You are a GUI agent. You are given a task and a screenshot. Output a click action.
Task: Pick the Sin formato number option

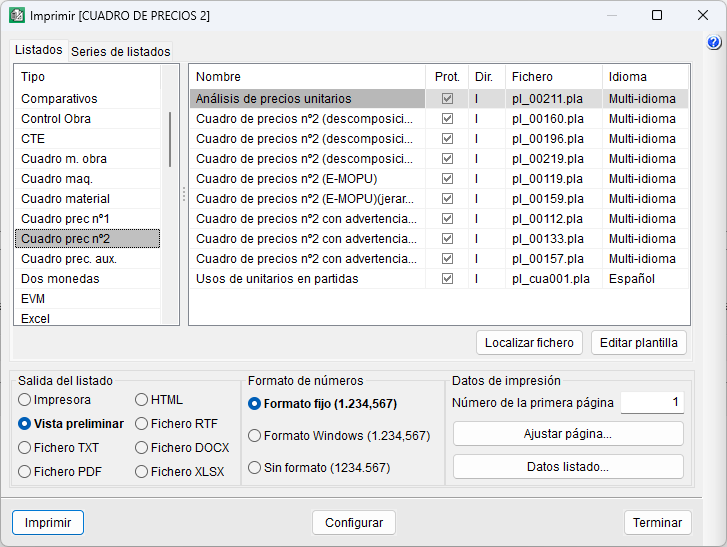tap(255, 467)
